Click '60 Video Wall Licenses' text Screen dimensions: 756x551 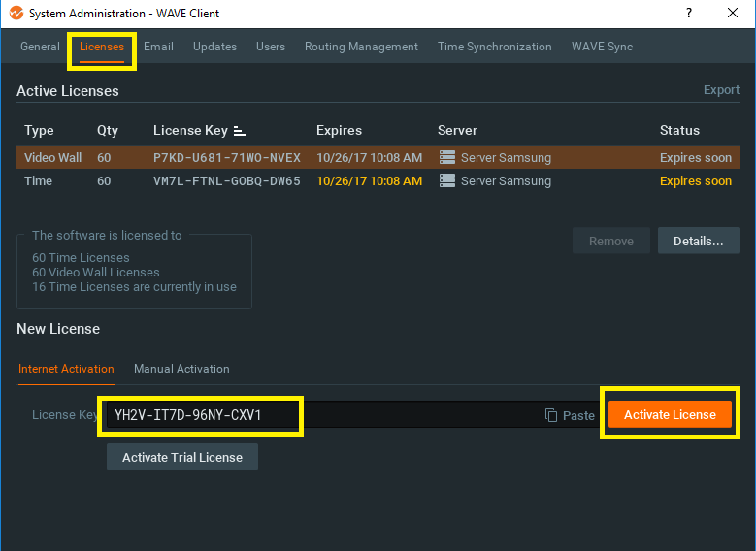(x=96, y=273)
